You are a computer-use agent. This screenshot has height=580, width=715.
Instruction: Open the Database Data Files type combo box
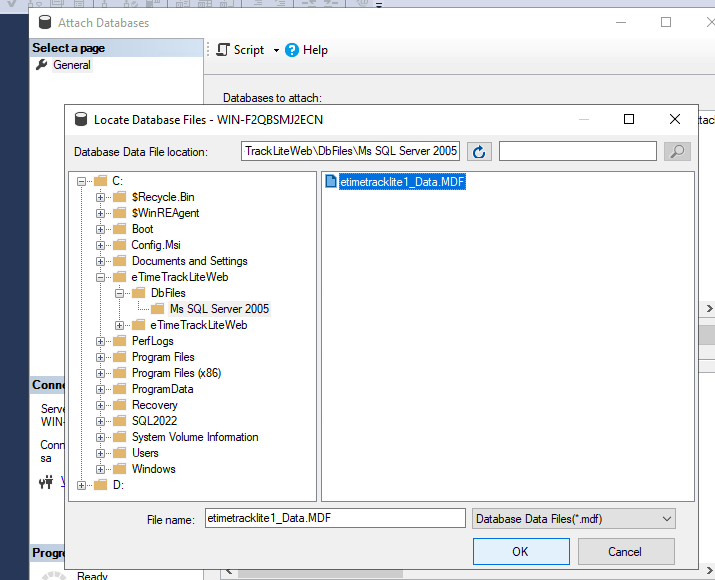click(574, 519)
